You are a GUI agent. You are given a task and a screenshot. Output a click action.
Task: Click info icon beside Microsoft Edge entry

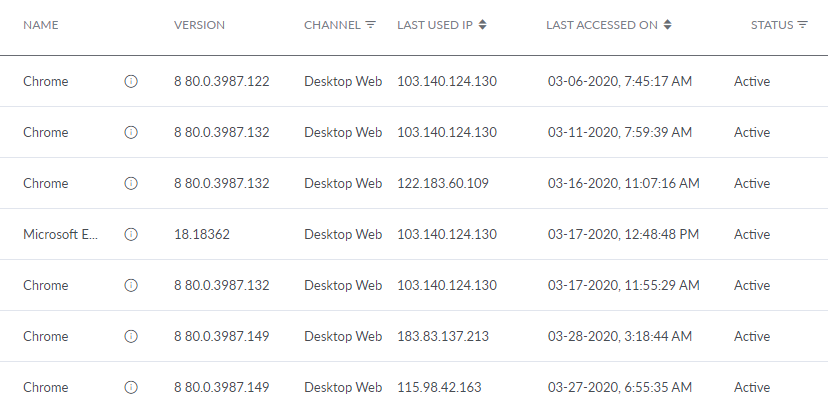(131, 234)
